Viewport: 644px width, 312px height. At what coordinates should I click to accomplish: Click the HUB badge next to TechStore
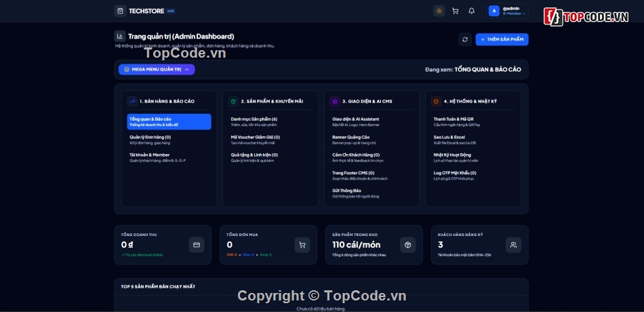point(170,11)
